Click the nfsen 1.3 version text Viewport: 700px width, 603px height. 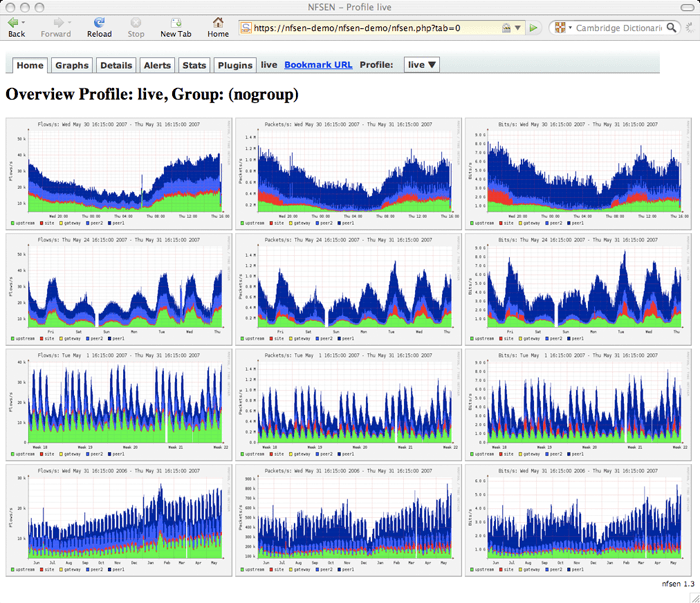click(678, 584)
